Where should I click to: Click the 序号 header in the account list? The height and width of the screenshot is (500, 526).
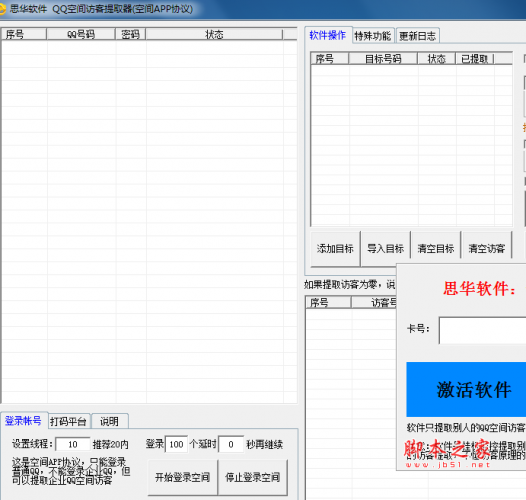click(24, 34)
